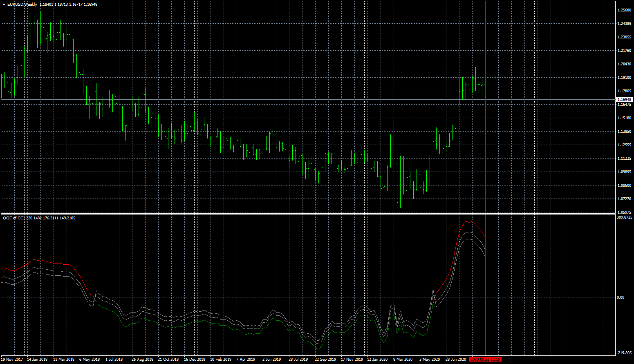Click the 1 Jul 2018 date label
The image size is (634, 364).
[114, 360]
